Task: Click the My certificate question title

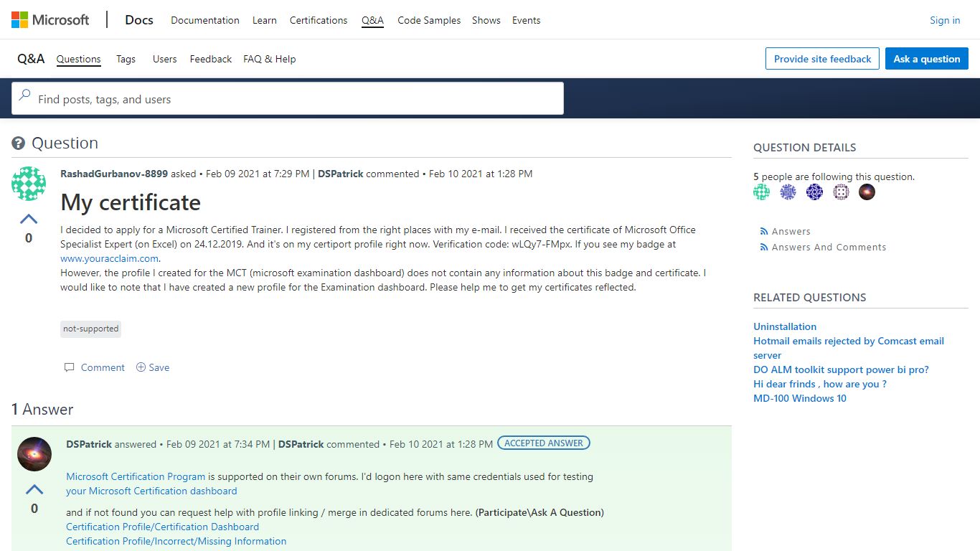Action: tap(131, 202)
